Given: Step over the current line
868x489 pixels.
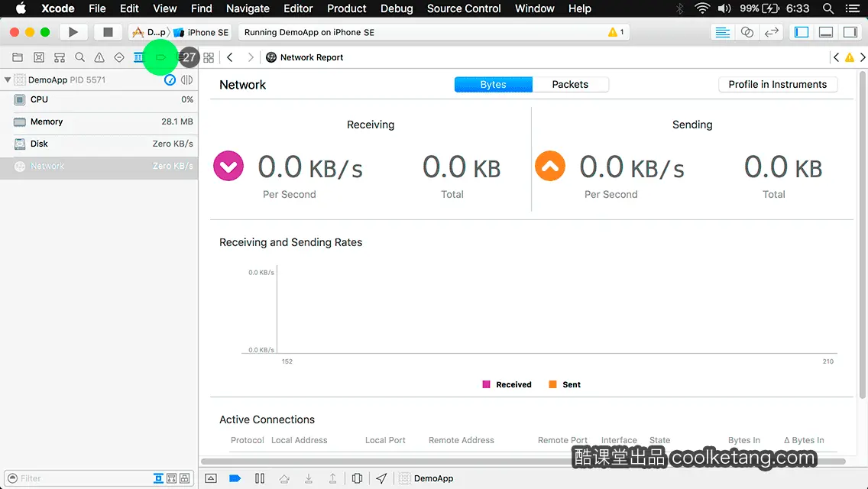Looking at the screenshot, I should click(284, 478).
